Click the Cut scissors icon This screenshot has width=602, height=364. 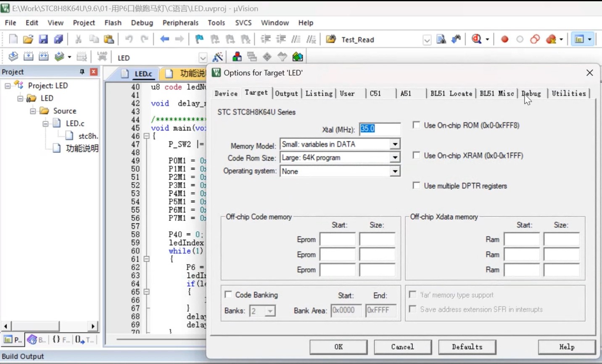78,39
